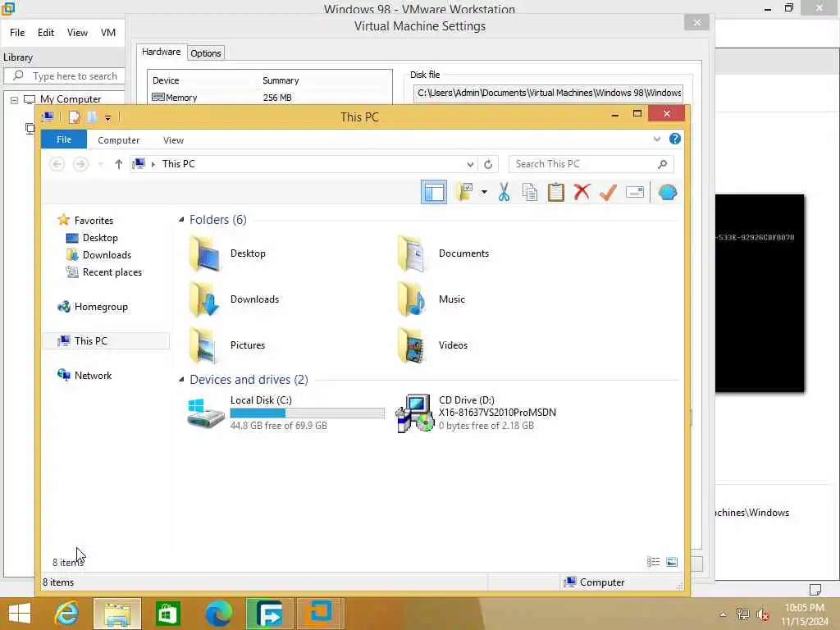This screenshot has width=840, height=630.
Task: Select Memory device row in VM Settings
Action: pyautogui.click(x=269, y=98)
